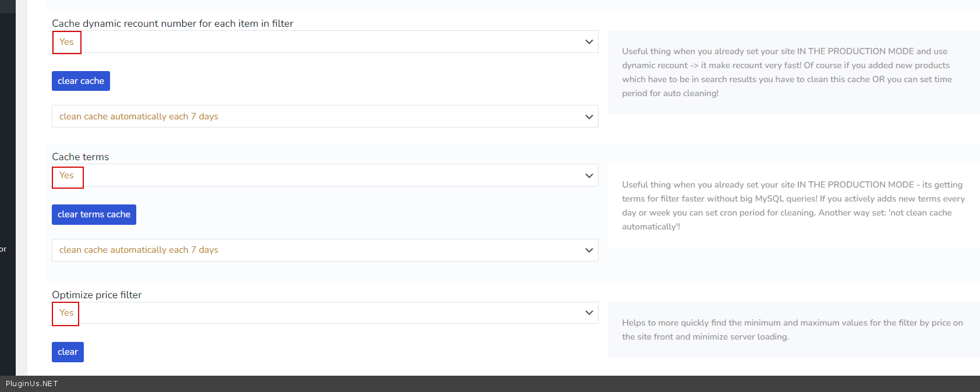
Task: Open auto-clean period dropdown below clear terms cache
Action: click(324, 250)
